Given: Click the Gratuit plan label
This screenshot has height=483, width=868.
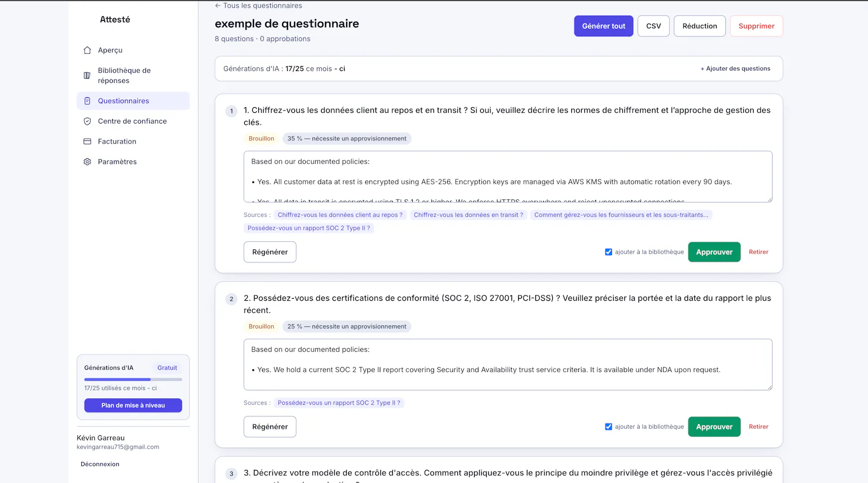Looking at the screenshot, I should click(167, 368).
